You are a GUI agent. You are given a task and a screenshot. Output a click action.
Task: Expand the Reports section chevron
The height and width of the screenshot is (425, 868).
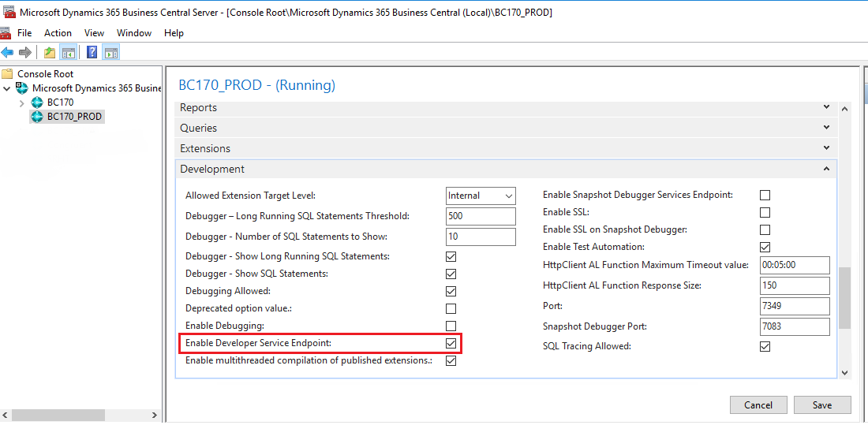click(826, 107)
